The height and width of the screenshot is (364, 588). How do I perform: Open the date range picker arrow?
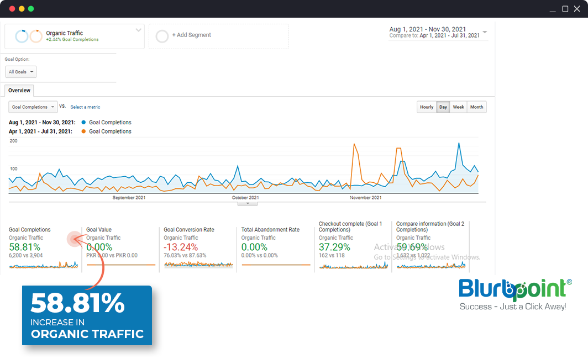coord(485,32)
